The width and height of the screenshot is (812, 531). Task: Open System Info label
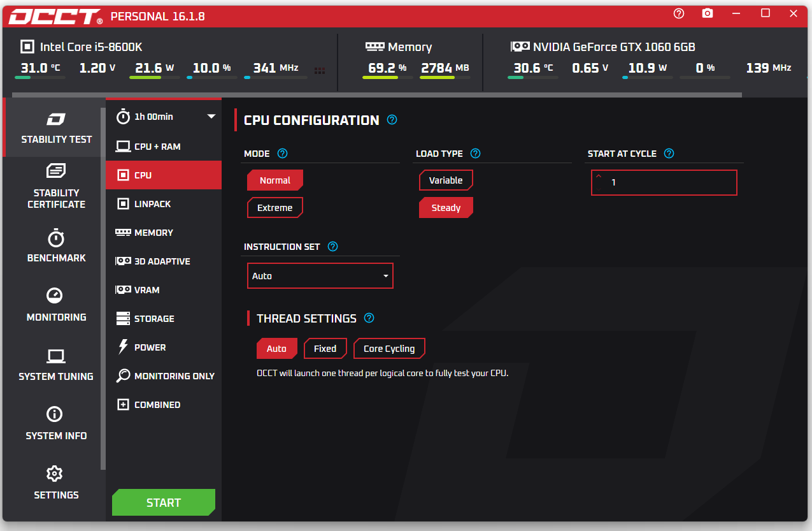tap(56, 436)
